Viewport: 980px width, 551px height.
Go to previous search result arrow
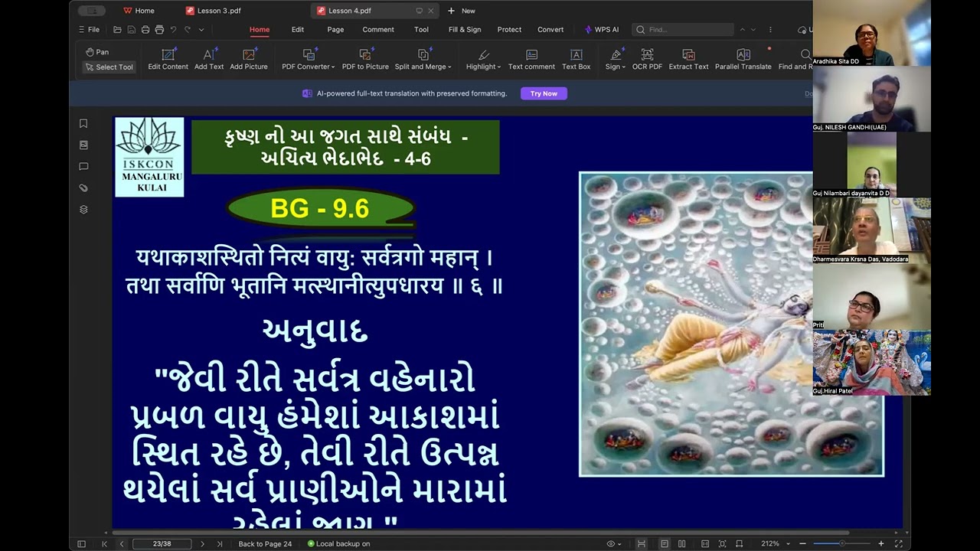[742, 30]
